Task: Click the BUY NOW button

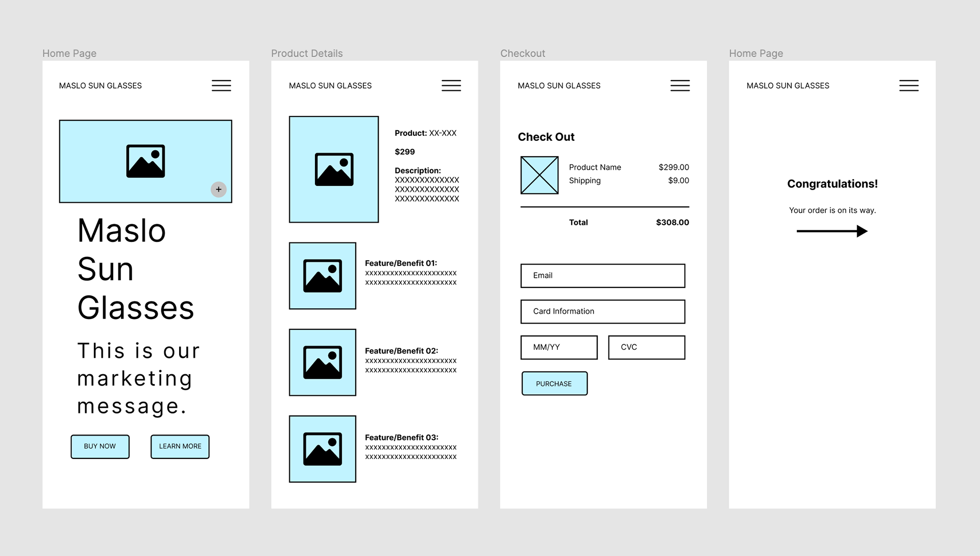Action: [x=100, y=447]
